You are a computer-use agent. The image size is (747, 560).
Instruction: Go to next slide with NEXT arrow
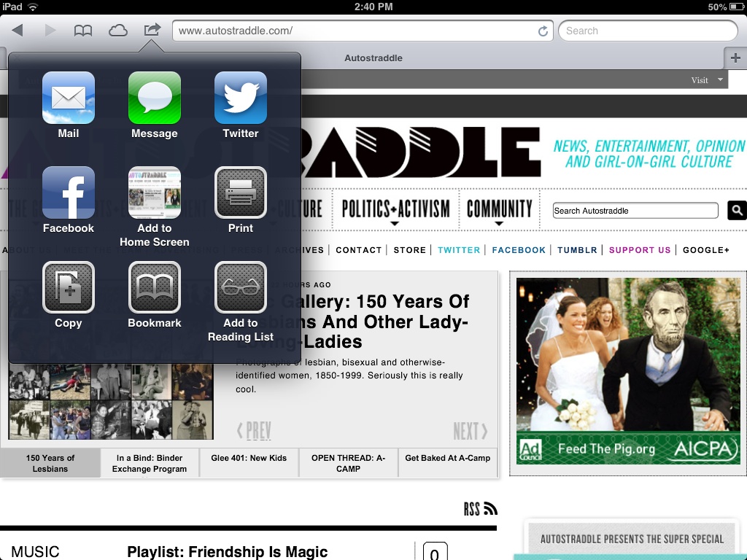[x=470, y=431]
